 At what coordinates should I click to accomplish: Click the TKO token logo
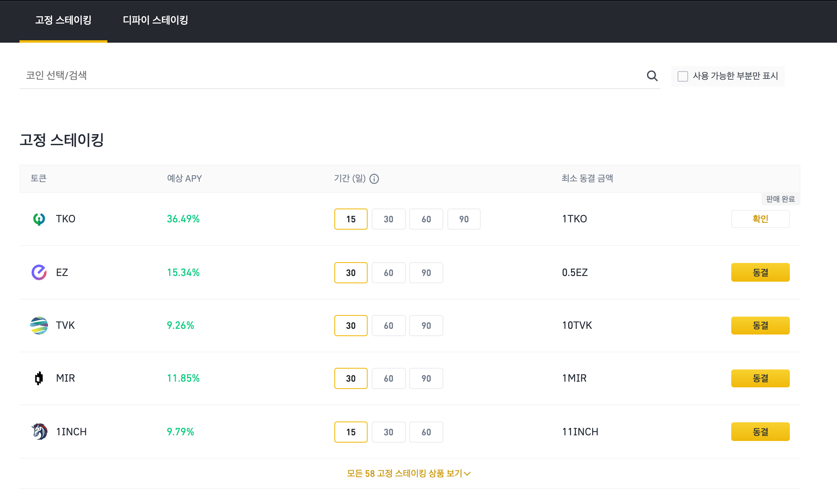[39, 219]
